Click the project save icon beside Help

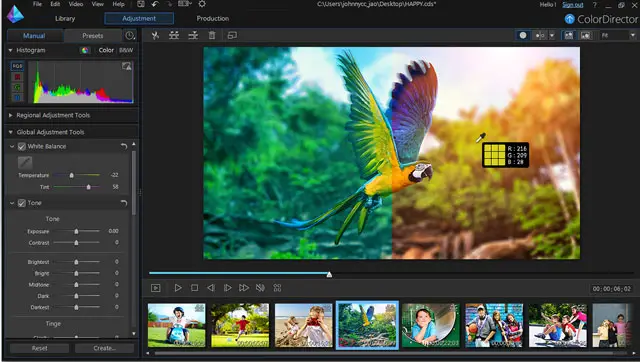pos(141,4)
